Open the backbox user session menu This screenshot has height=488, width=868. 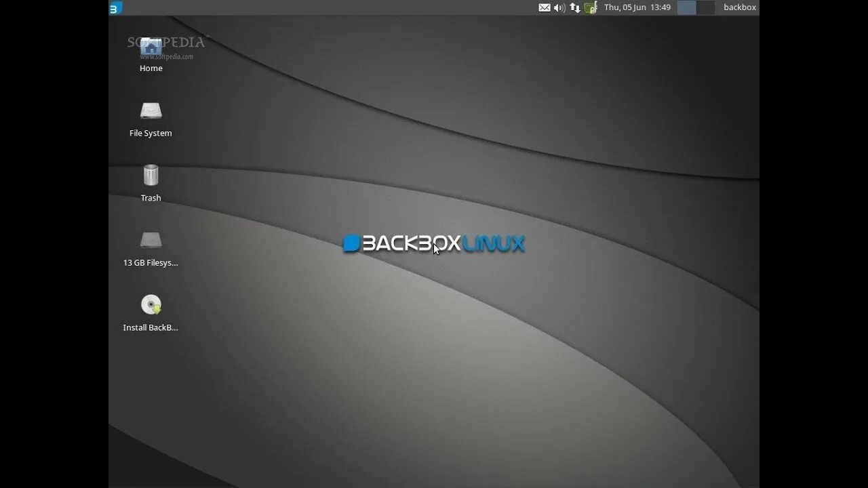tap(740, 7)
